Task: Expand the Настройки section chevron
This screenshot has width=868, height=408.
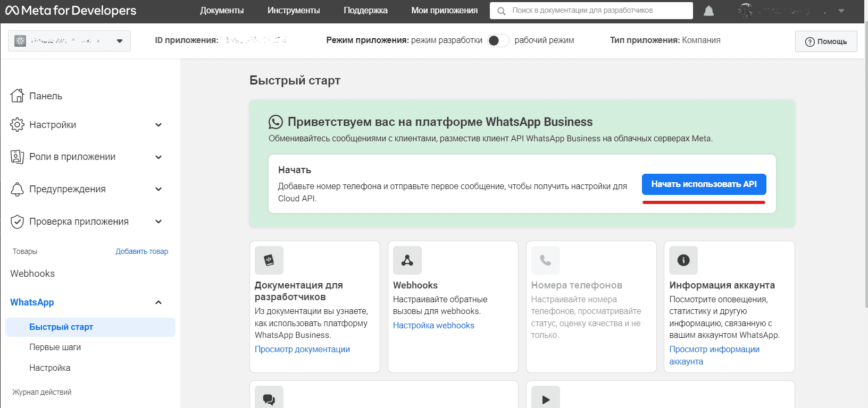Action: pos(158,125)
